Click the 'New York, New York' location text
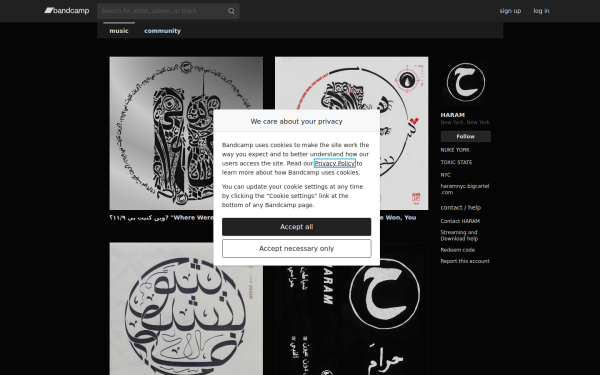This screenshot has height=375, width=600. (x=465, y=122)
